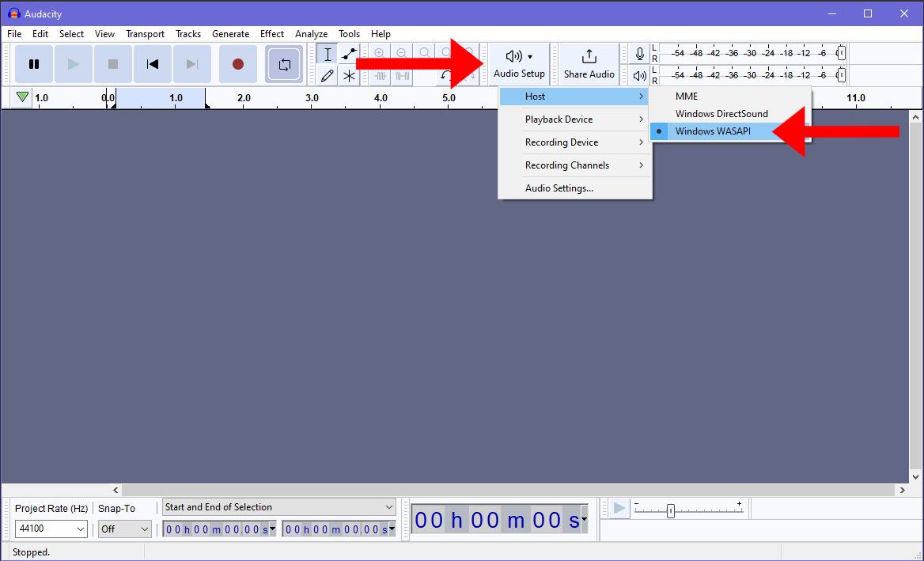Click Play-at-Speed button
This screenshot has width=924, height=561.
click(x=619, y=508)
